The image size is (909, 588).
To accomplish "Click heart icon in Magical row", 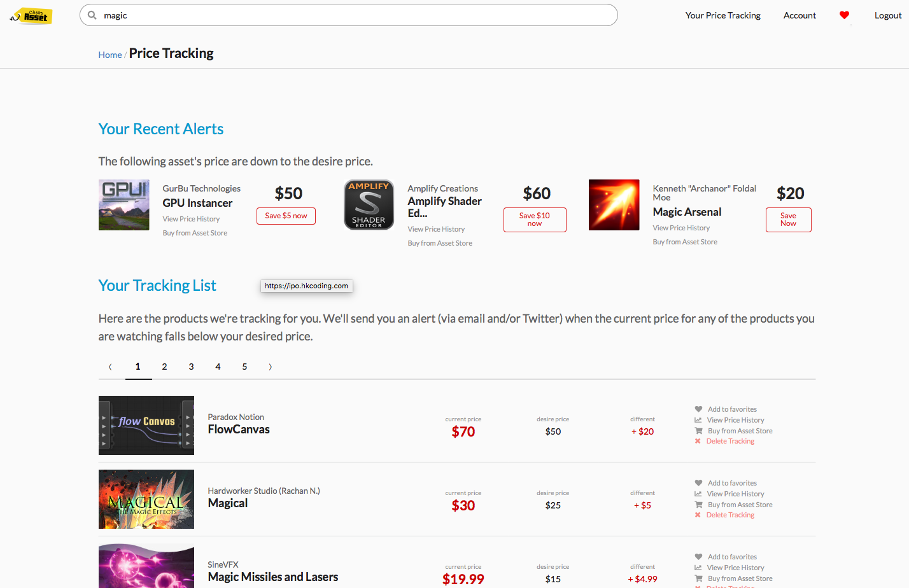I will coord(698,483).
